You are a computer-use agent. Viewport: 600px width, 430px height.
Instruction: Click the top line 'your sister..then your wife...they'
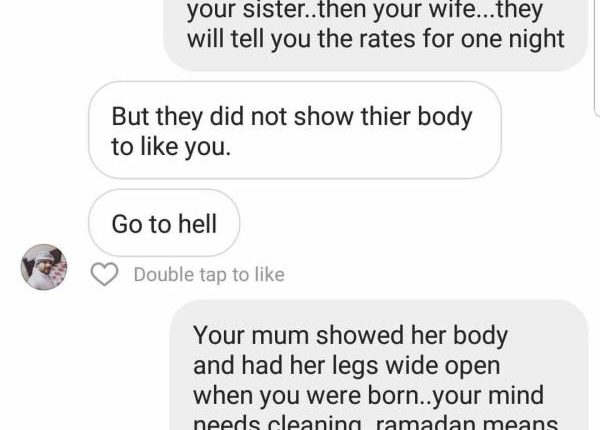[365, 10]
